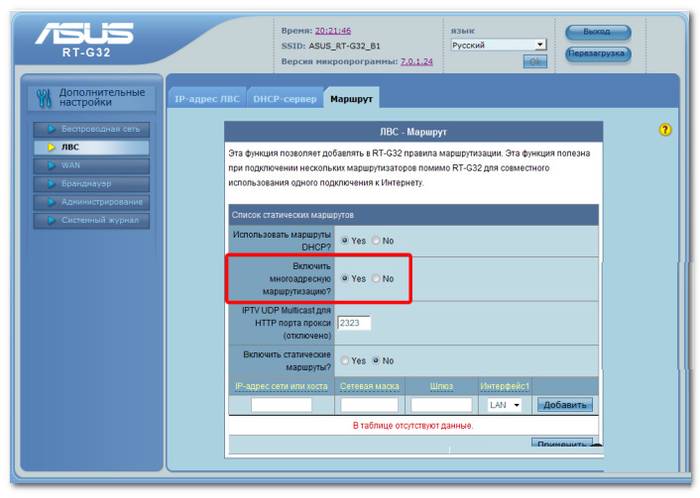Viewport: 700px width, 498px height.
Task: Click the arrow icon next to Брандмауэр
Action: (51, 184)
